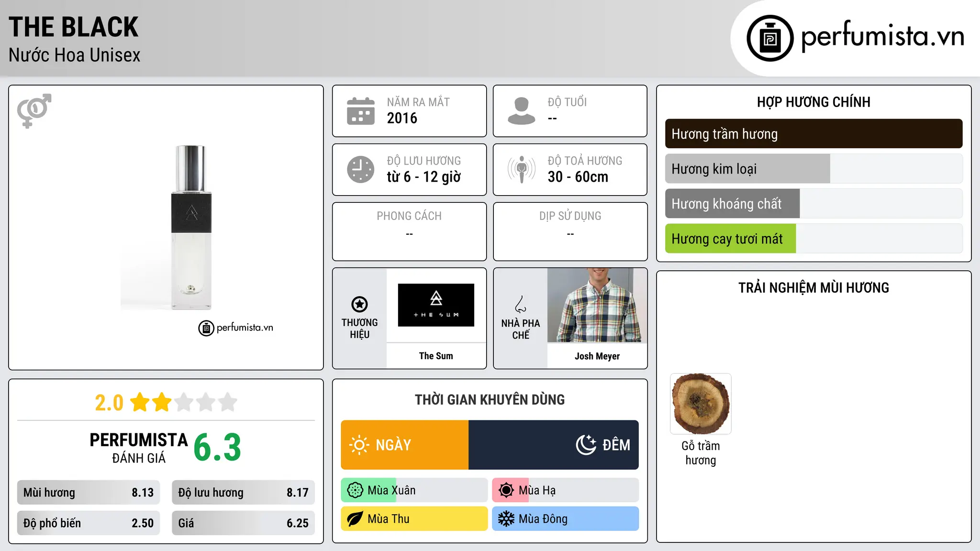Click the fifth grey rating star
Screen dimensions: 980x551
pyautogui.click(x=228, y=402)
